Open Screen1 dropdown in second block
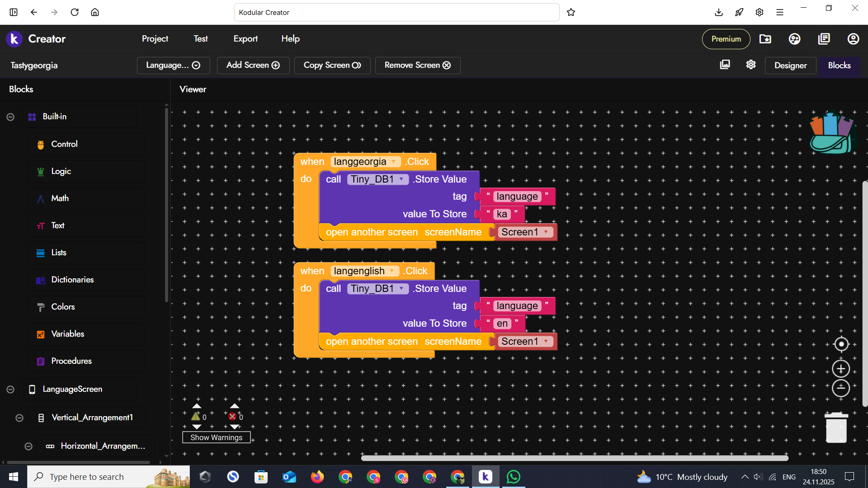 (546, 341)
